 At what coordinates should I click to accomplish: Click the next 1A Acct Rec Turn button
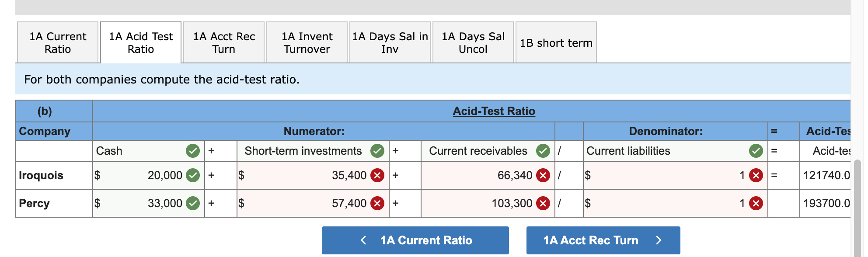coord(603,240)
